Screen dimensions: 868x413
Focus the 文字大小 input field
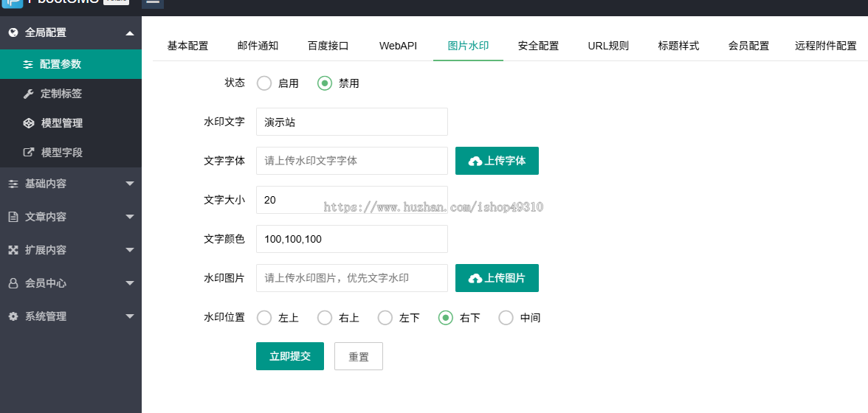click(352, 200)
